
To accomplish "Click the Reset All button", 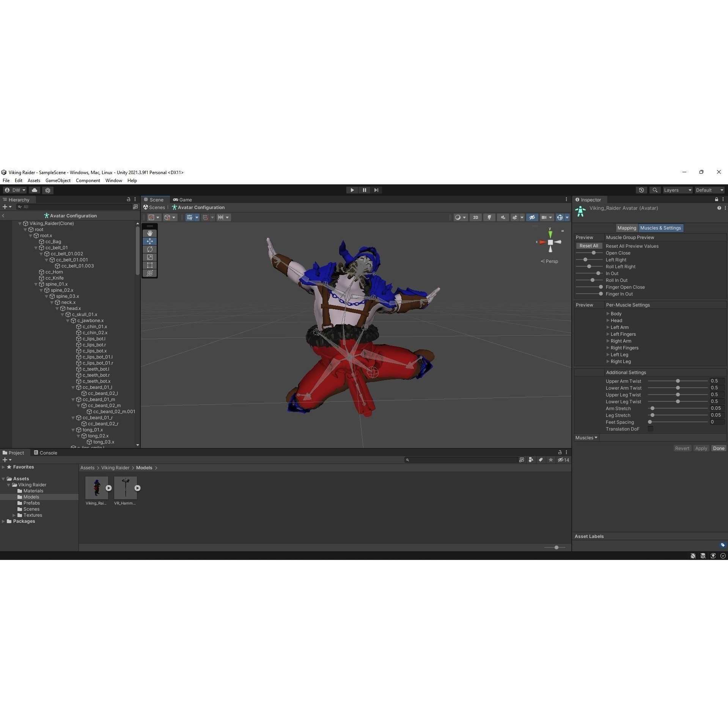I will (589, 245).
